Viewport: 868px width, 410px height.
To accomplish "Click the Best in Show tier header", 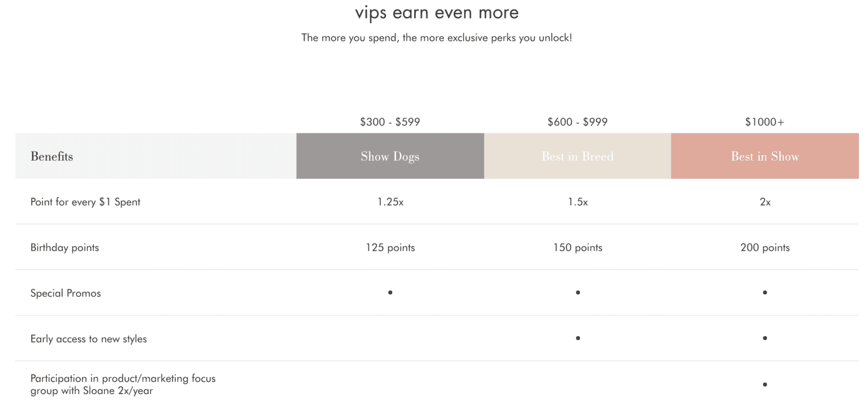I will coord(765,156).
